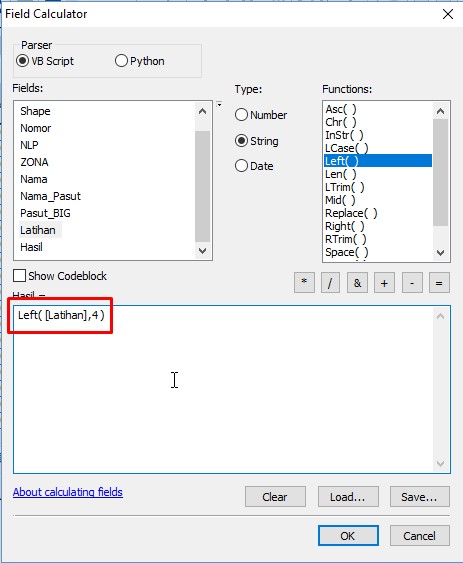
Task: Select the Replace( ) function
Action: click(x=351, y=213)
